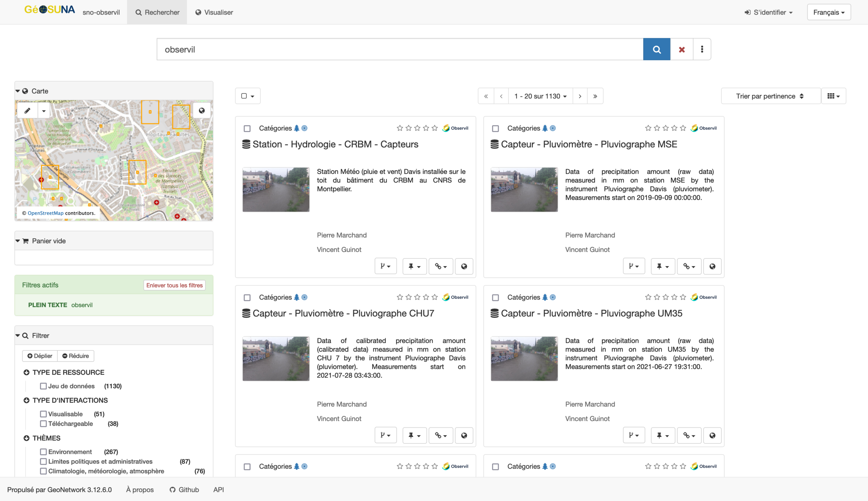The image size is (868, 501).
Task: Click the pencil draw tool on map
Action: pyautogui.click(x=27, y=111)
